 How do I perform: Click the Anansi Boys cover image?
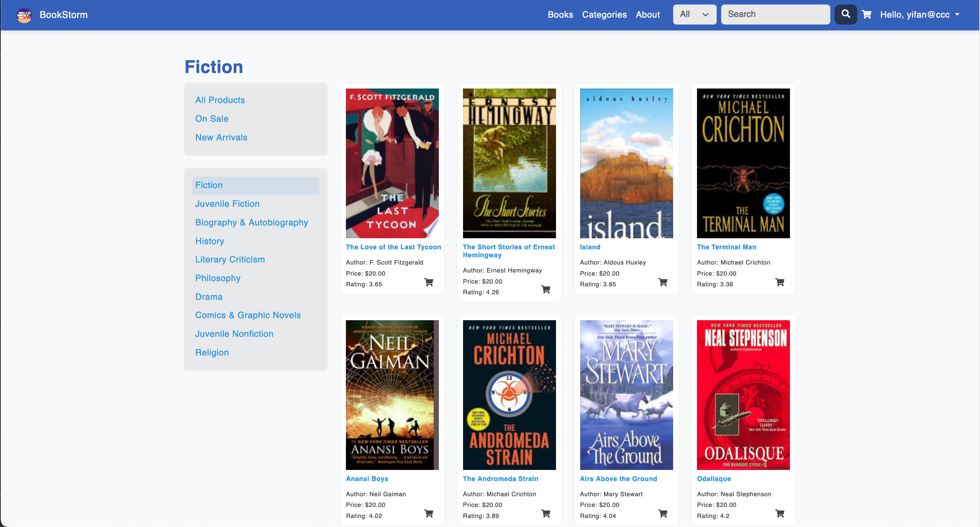(x=392, y=395)
